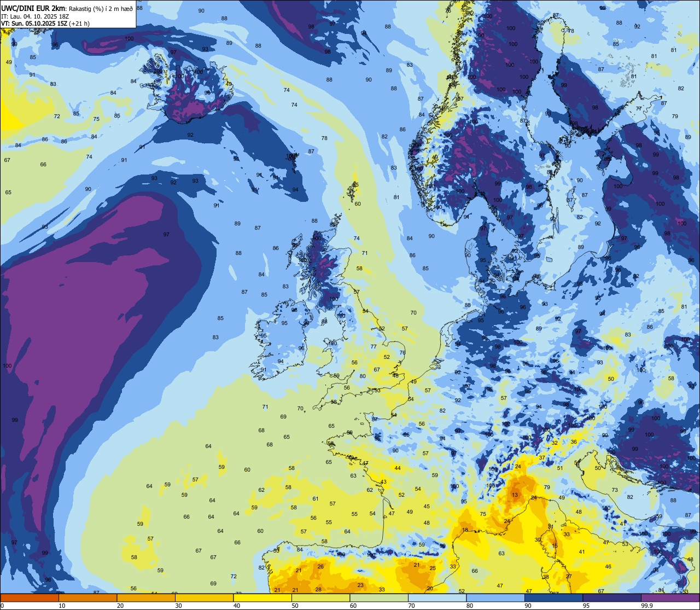Click the '73' humidity value over the Adriatic
Viewport: 700px width, 610px height.
[x=615, y=490]
